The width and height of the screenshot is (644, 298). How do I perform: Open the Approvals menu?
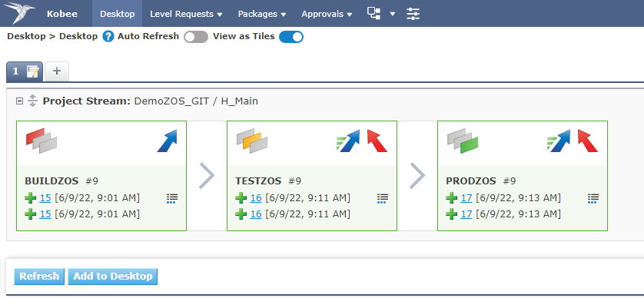327,14
